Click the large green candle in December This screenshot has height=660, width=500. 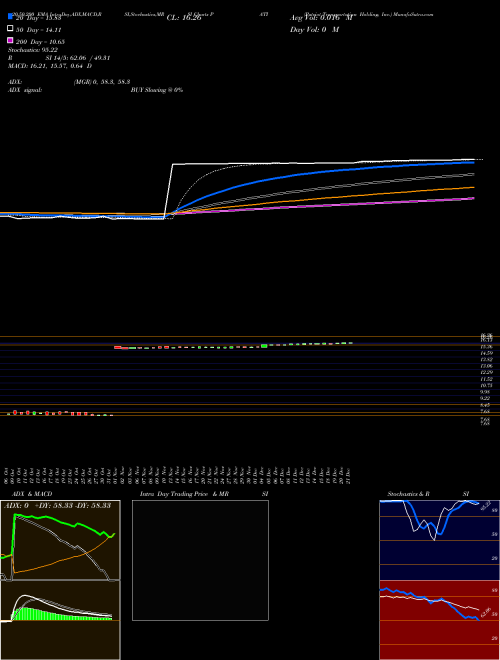click(x=264, y=346)
